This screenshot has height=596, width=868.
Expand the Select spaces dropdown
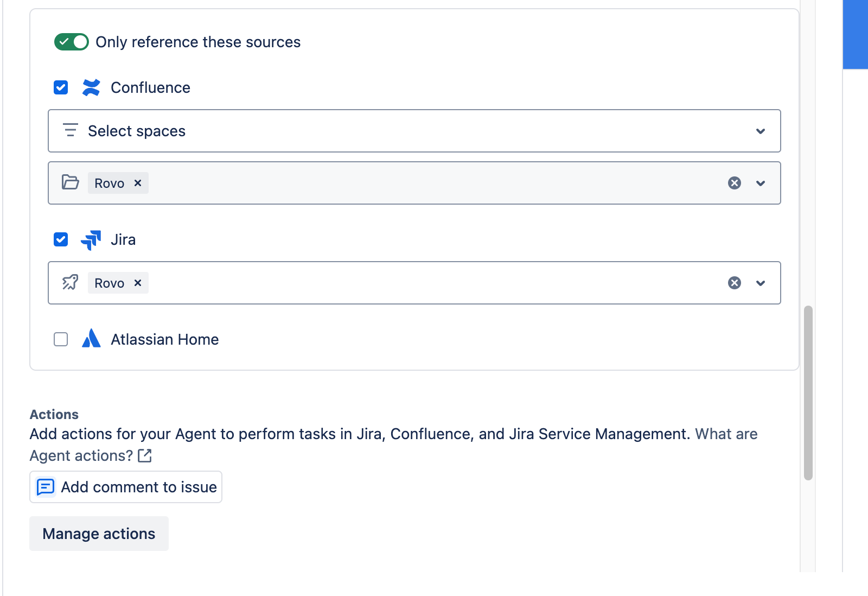coord(761,131)
